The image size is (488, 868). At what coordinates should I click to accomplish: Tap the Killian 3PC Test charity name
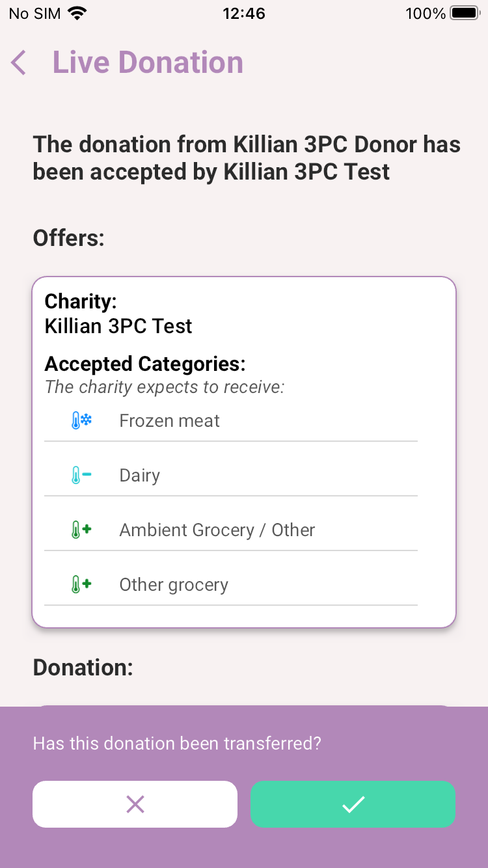(118, 326)
